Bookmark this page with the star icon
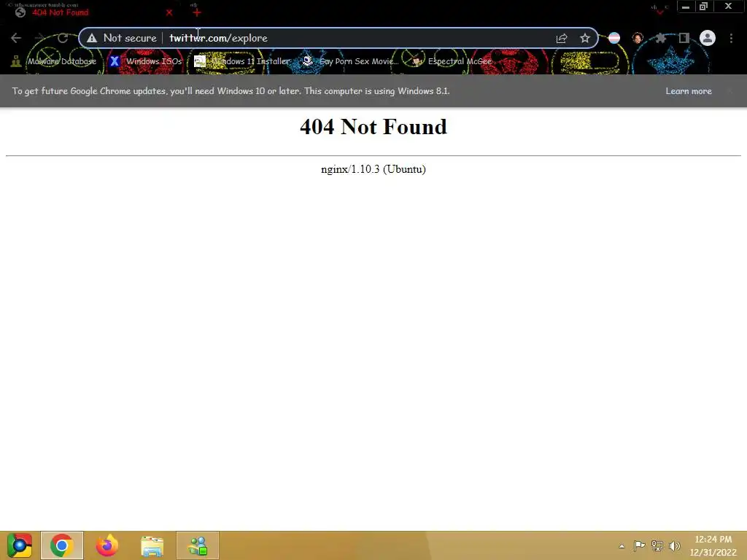The width and height of the screenshot is (747, 560). 585,38
